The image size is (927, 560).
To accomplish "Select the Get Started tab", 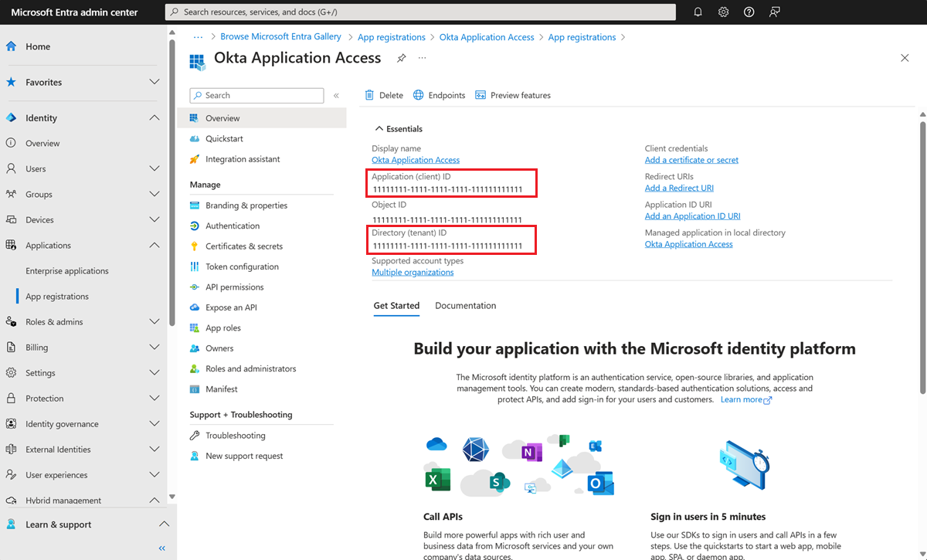I will (396, 305).
